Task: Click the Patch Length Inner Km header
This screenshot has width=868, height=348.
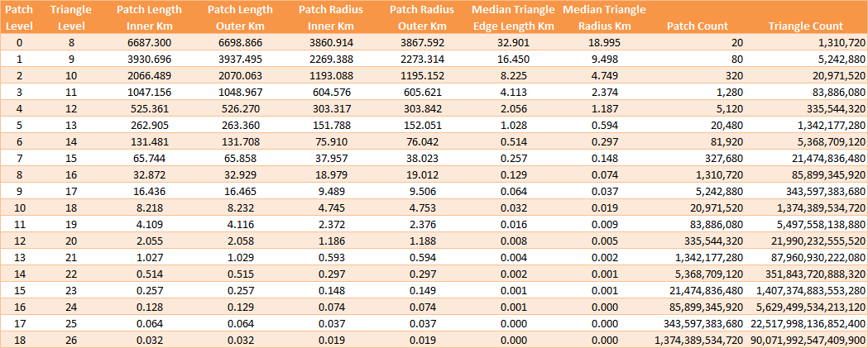Action: point(150,17)
